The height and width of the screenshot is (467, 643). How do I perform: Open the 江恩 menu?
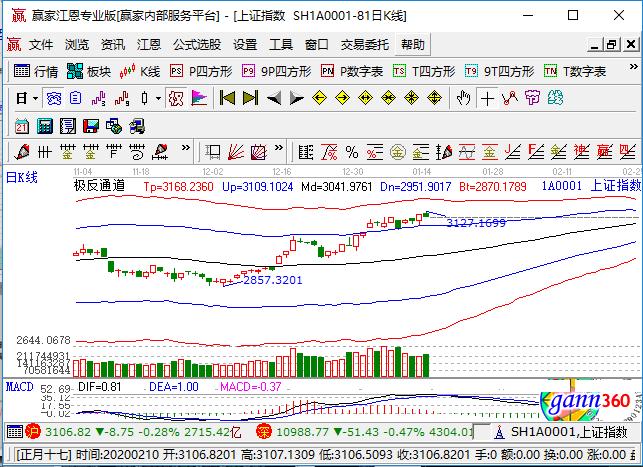coord(148,44)
